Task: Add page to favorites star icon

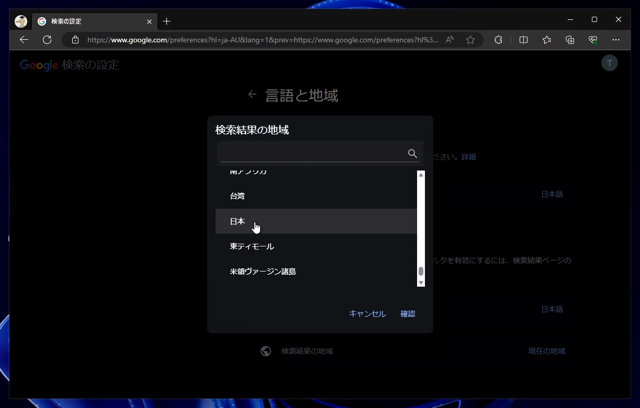Action: click(470, 40)
